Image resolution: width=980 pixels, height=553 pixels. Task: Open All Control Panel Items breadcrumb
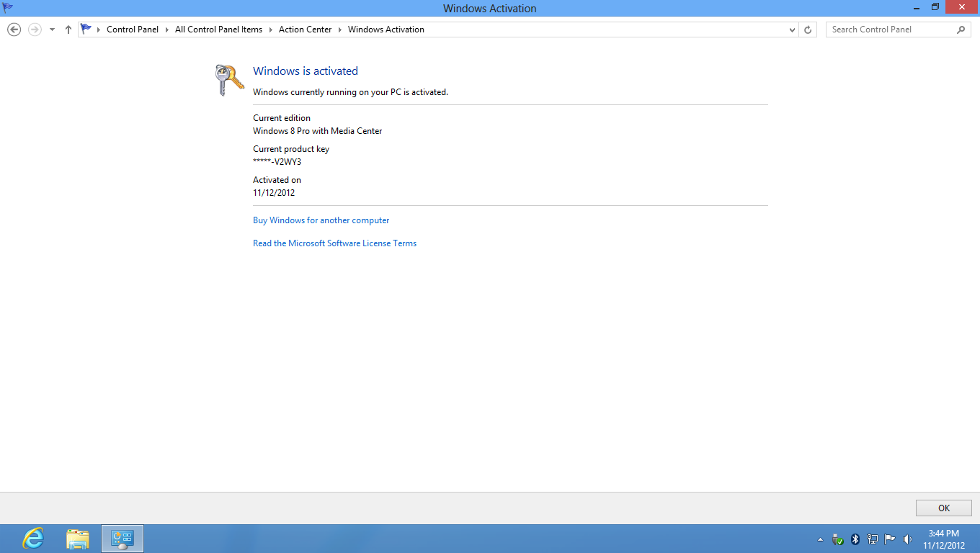[x=218, y=30]
